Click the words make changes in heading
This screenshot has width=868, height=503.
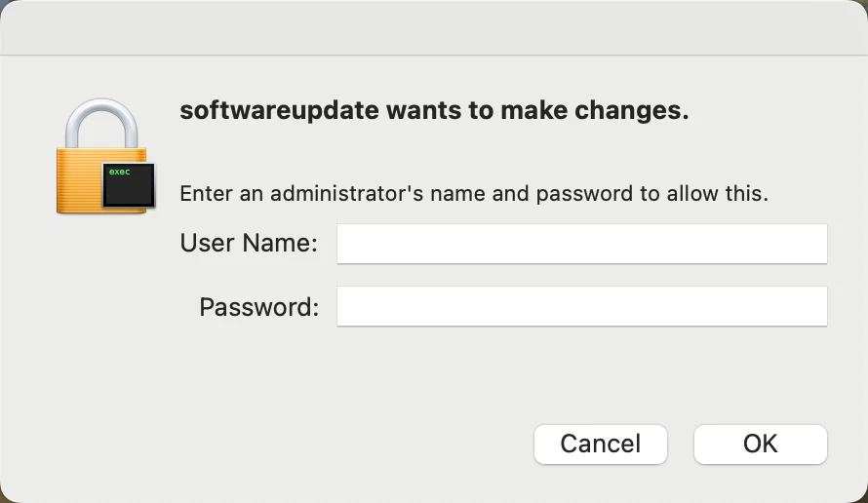coord(595,111)
